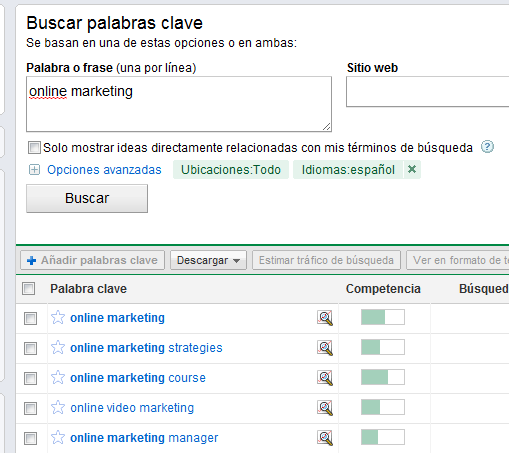Open search insights magnifier for 'online marketing'
509x453 pixels.
[325, 318]
